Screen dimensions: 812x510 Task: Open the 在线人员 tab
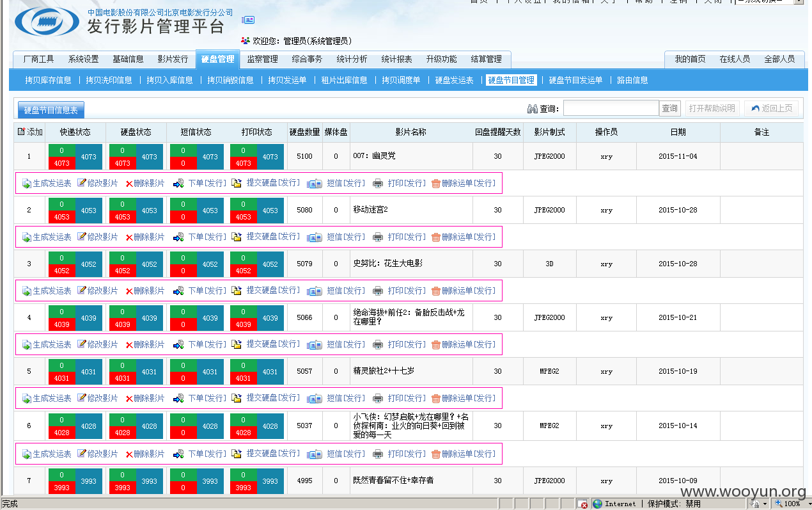(735, 60)
